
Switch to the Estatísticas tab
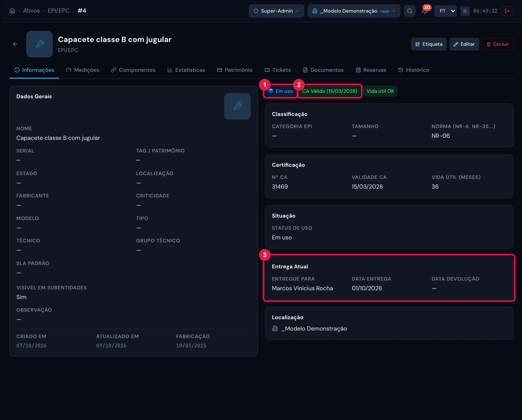coord(186,70)
